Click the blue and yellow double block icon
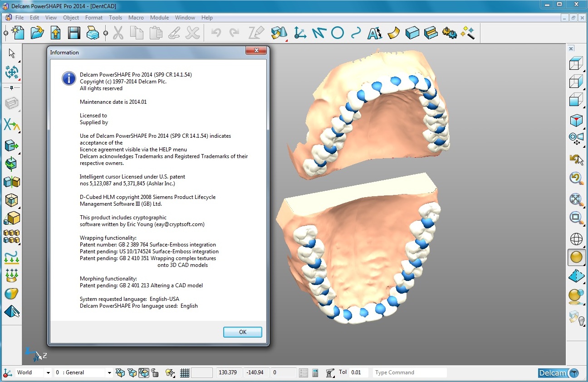 (x=11, y=182)
